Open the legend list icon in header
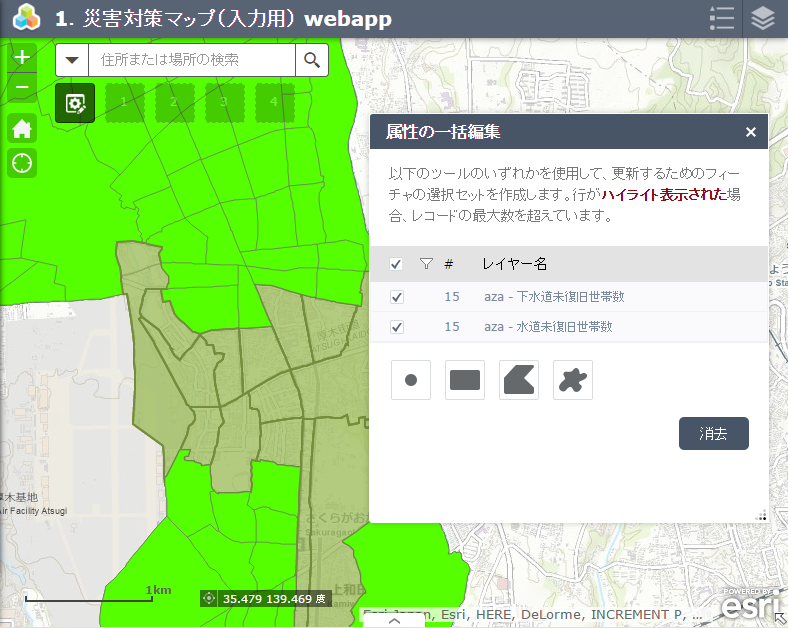 pyautogui.click(x=721, y=19)
